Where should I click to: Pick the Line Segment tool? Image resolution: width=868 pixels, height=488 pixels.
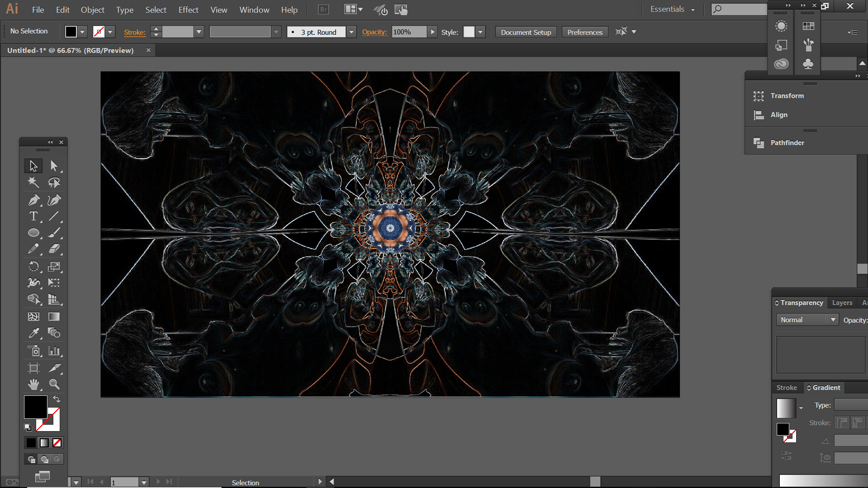[x=54, y=216]
